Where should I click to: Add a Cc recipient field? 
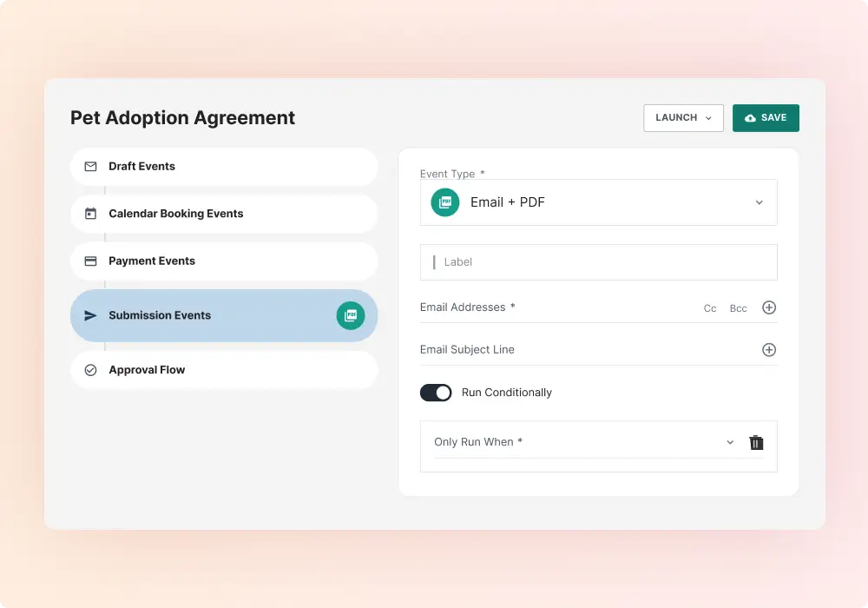tap(710, 308)
